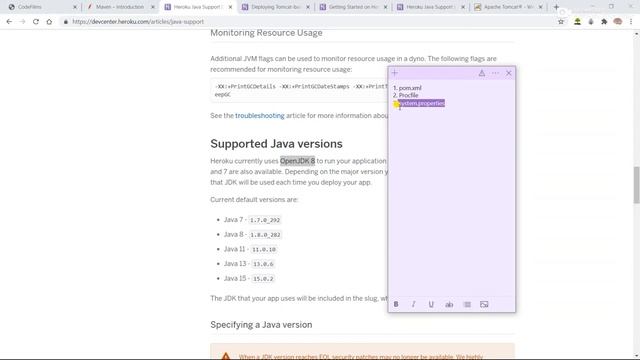Image resolution: width=640 pixels, height=360 pixels.
Task: Open the Chrome three-dot menu
Action: click(x=631, y=22)
